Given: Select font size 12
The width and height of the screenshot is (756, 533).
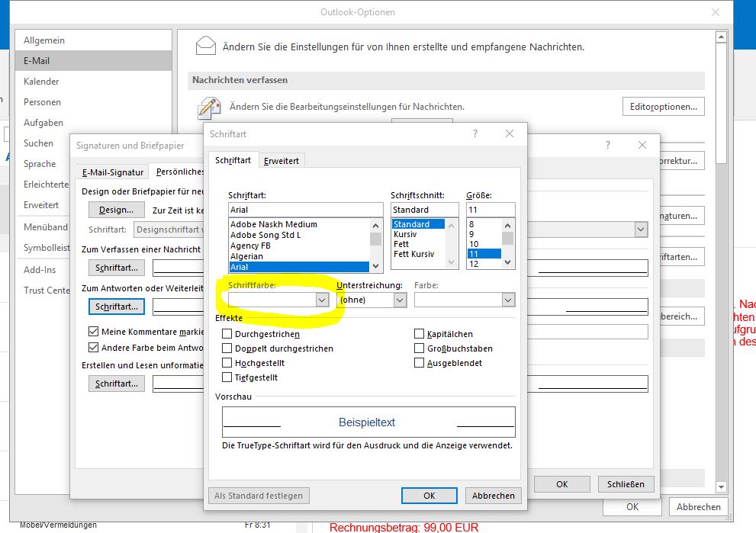Looking at the screenshot, I should tap(484, 264).
